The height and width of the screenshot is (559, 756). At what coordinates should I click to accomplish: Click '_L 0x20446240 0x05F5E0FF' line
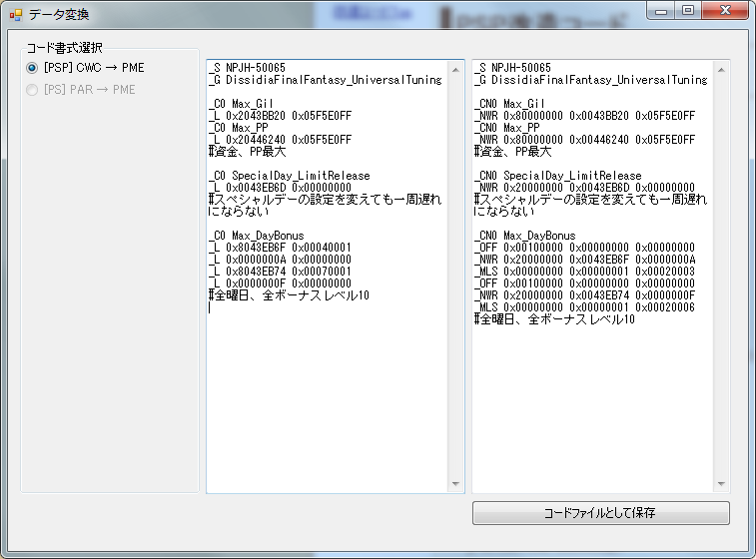[280, 140]
